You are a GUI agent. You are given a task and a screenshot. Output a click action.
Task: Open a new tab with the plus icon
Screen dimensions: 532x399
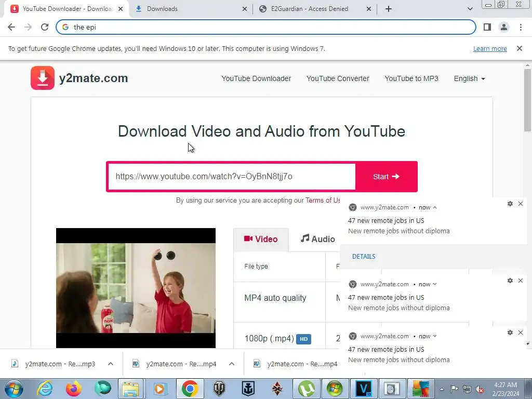[389, 9]
